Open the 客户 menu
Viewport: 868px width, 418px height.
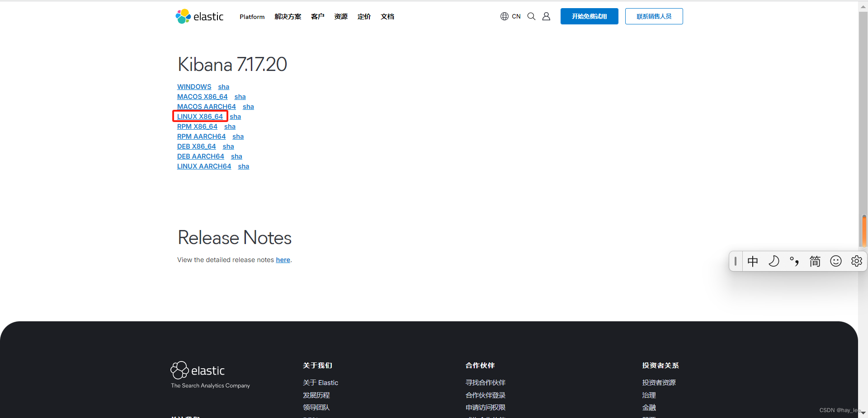[x=318, y=17]
